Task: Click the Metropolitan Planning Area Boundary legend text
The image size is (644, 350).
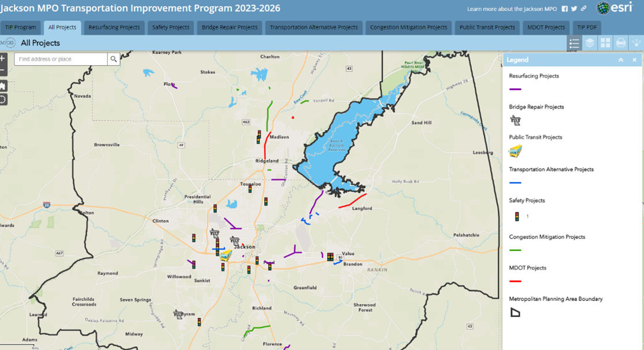Action: (x=556, y=299)
